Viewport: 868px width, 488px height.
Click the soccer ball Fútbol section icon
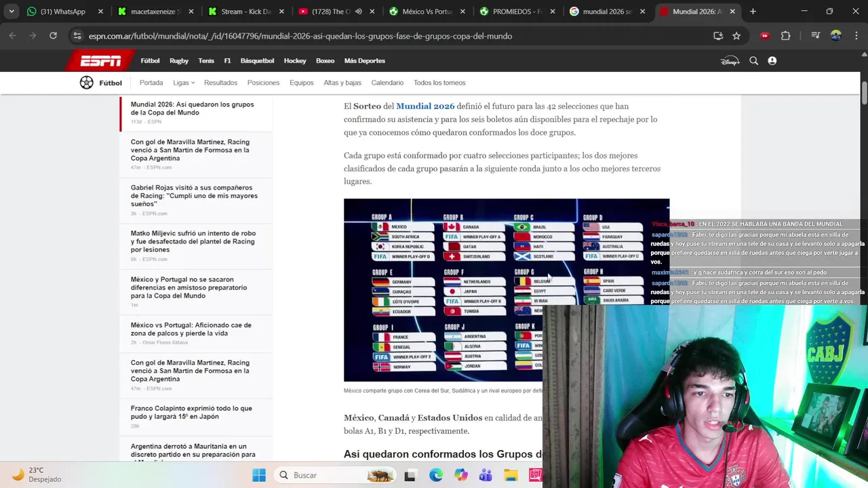tap(86, 83)
